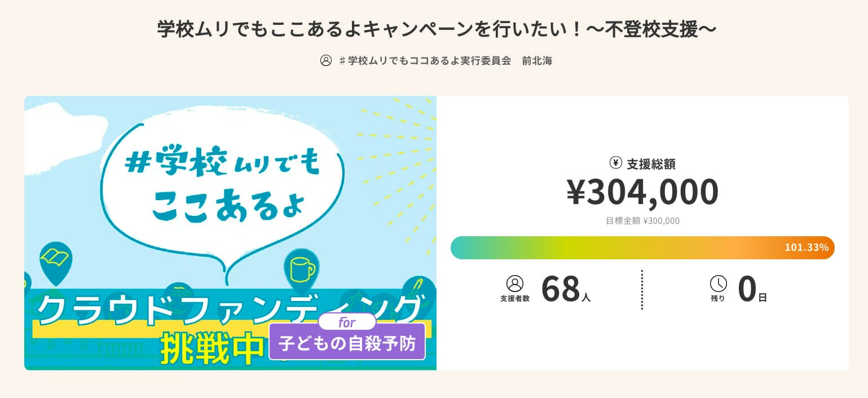
Task: Click the funding progress bar
Action: pyautogui.click(x=620, y=248)
